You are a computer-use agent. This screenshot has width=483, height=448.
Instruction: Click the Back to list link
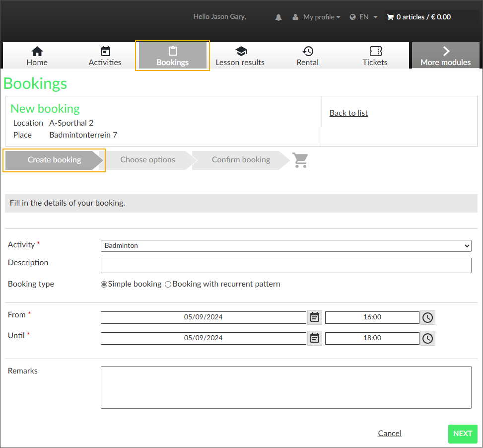pyautogui.click(x=348, y=113)
